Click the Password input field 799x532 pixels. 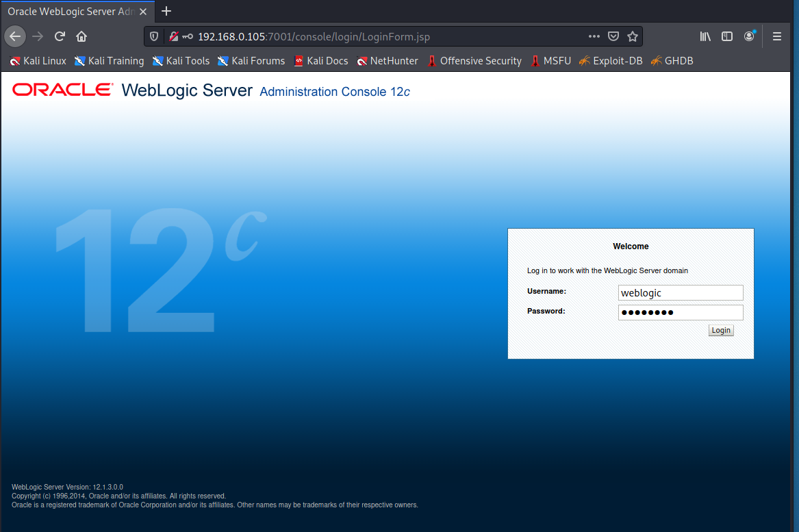(x=681, y=312)
